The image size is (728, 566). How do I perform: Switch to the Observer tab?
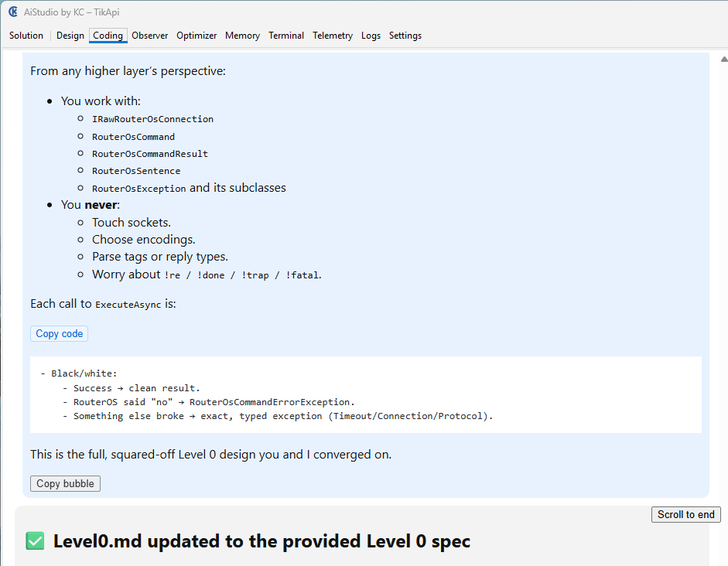(149, 36)
